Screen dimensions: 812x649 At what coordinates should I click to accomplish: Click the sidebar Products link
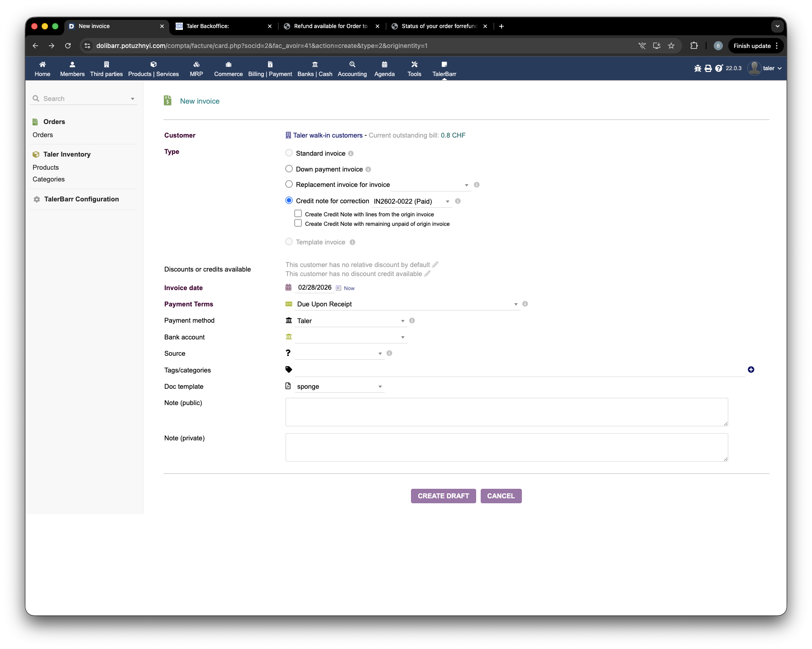46,167
